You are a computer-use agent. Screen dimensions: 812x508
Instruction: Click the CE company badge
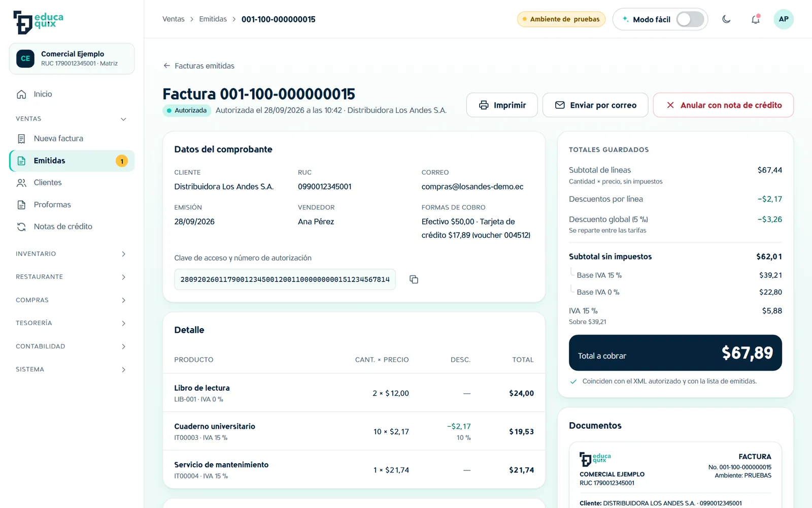25,58
